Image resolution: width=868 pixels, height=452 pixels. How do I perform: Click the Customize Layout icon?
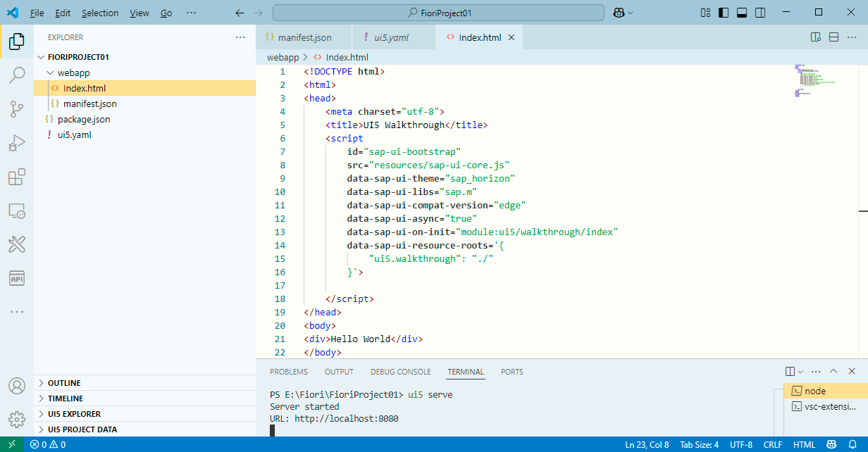pos(706,13)
